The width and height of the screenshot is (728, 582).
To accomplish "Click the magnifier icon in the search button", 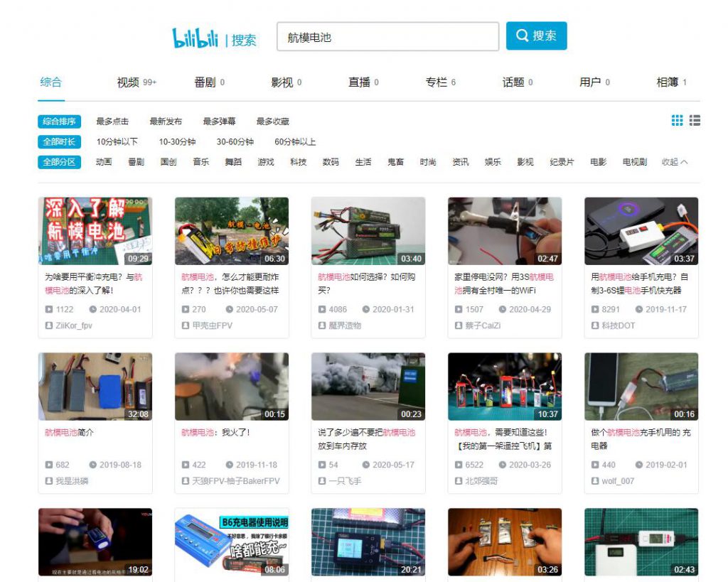I will [x=523, y=36].
